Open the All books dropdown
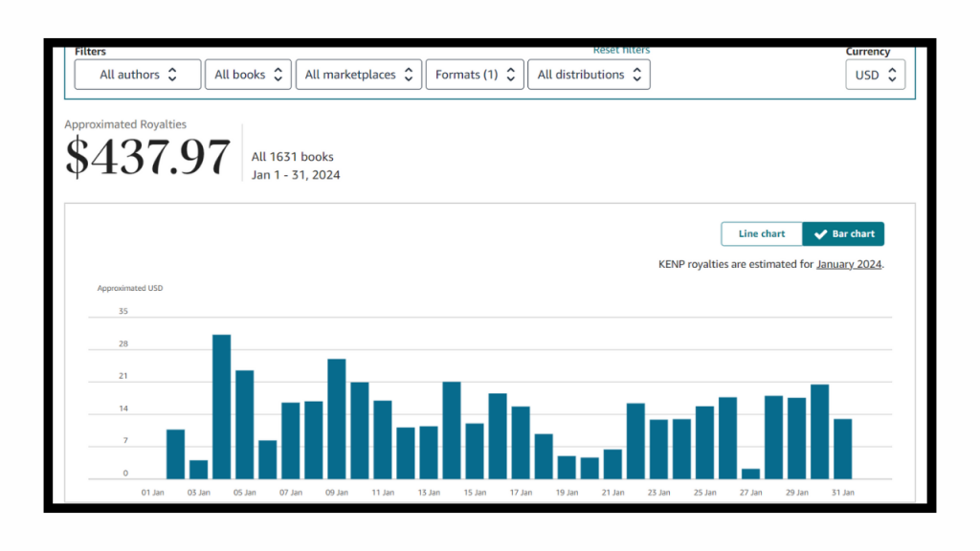This screenshot has height=551, width=980. click(x=248, y=75)
